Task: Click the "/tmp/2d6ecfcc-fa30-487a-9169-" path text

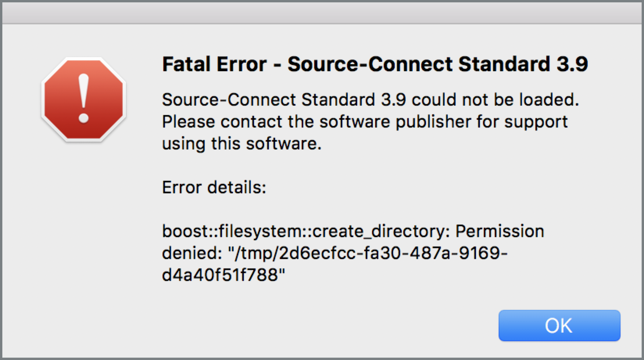Action: point(367,253)
